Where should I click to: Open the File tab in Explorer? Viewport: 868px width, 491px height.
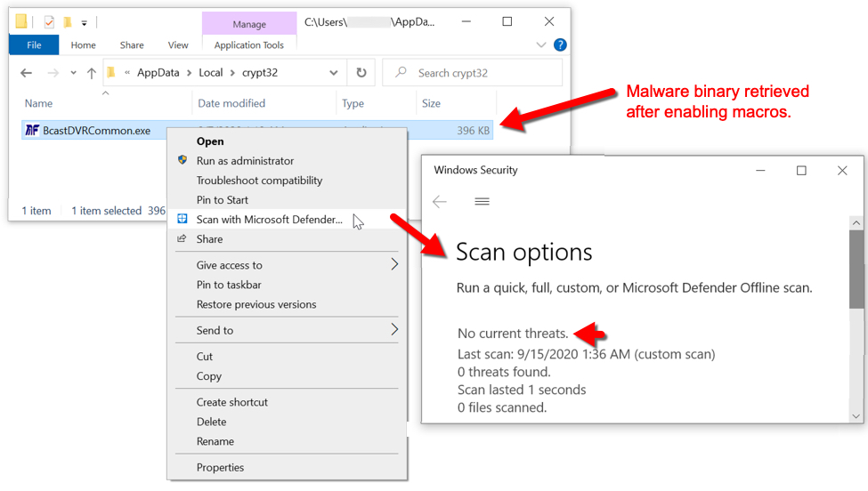tap(34, 44)
